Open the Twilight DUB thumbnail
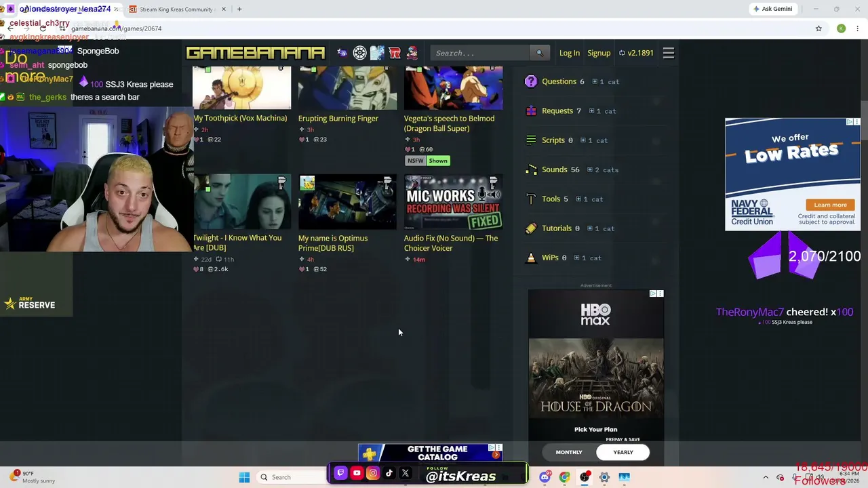Screen dimensions: 868x488 point(241,202)
